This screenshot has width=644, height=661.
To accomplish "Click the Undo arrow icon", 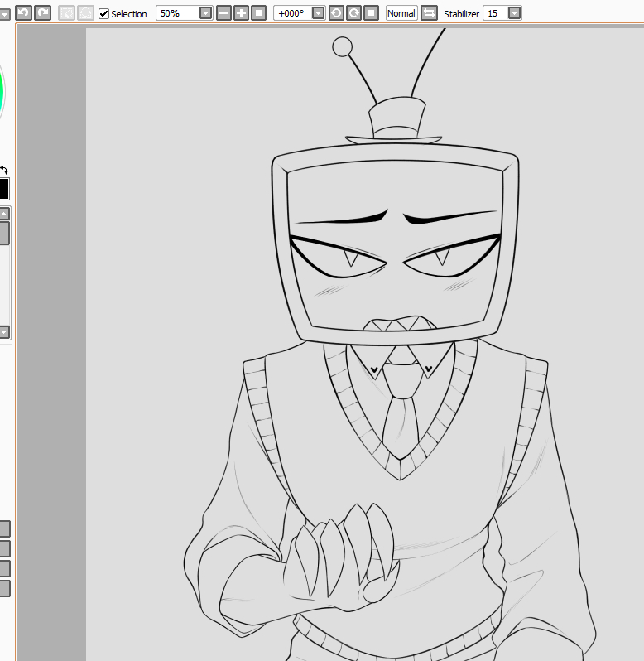I will coord(23,12).
